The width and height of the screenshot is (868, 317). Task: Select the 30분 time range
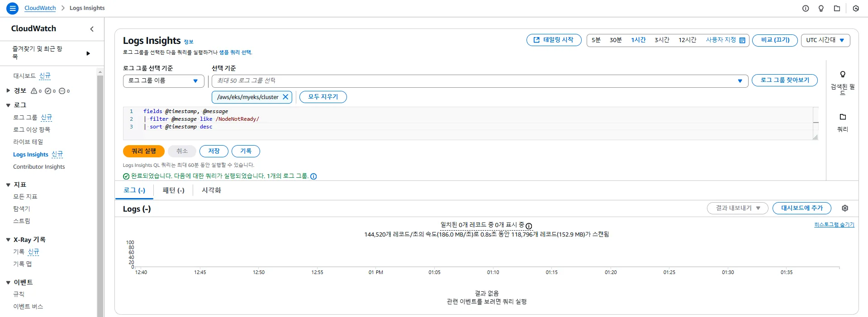coord(616,40)
